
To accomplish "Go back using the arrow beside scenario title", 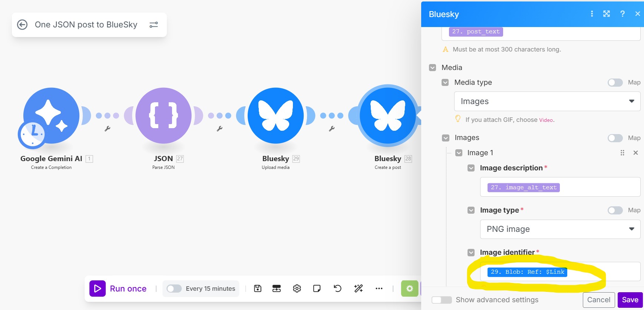I will click(22, 25).
